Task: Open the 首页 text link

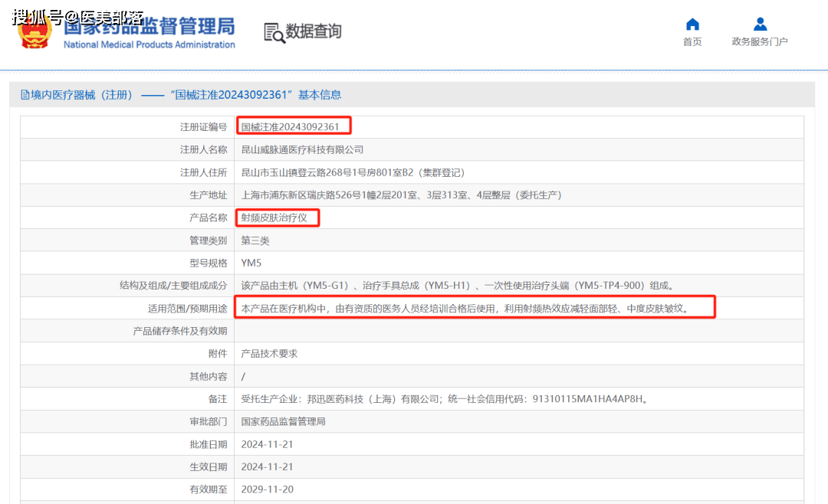Action: pos(692,42)
